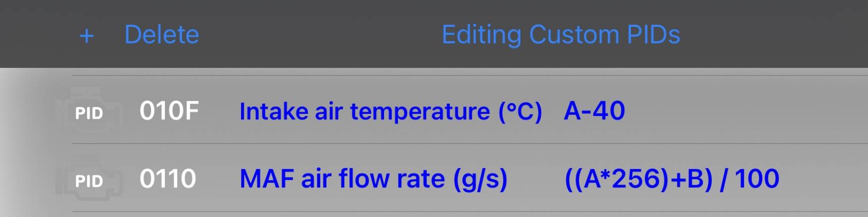Select the 010F PID code

tap(169, 110)
